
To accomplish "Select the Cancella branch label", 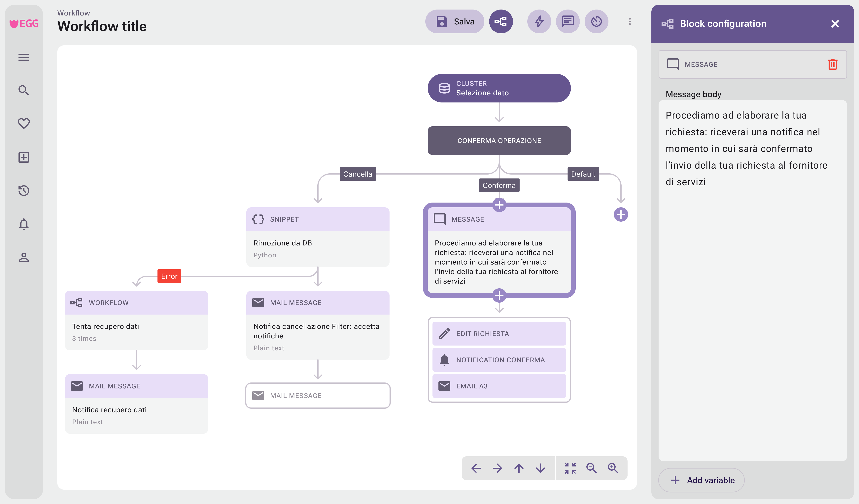I will click(x=358, y=174).
